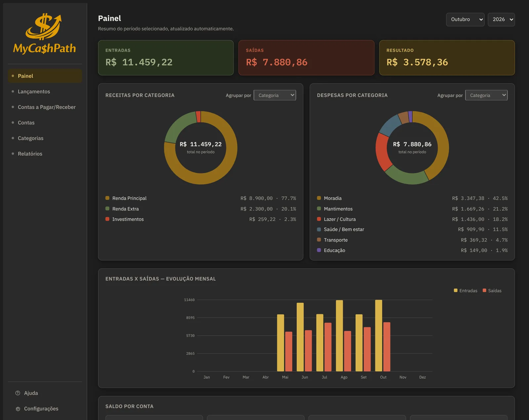529x420 pixels.
Task: Click the Lazer / Cultura color swatch
Action: [319, 219]
